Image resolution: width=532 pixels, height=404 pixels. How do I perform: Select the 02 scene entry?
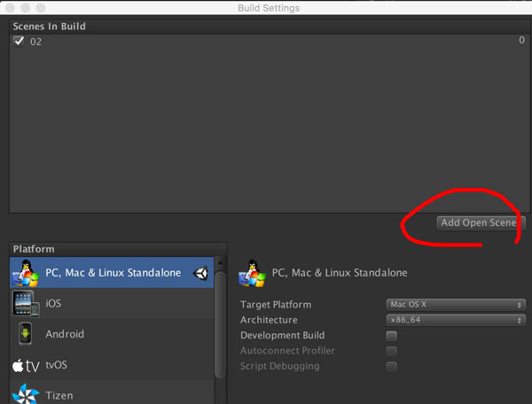270,42
